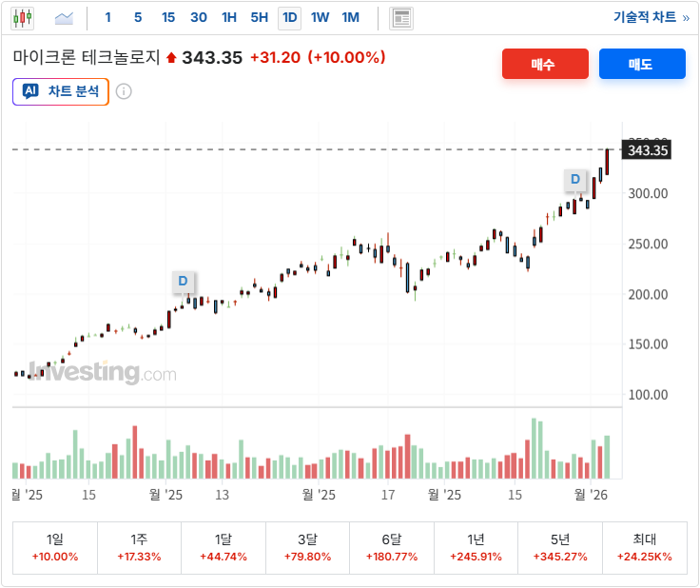
Task: Click the info icon beside AI chart analysis
Action: [124, 91]
